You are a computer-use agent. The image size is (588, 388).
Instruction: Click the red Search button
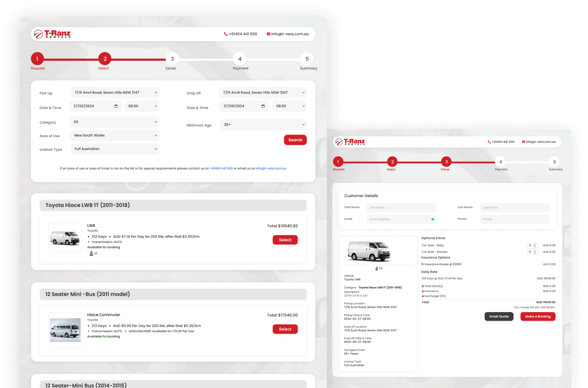295,140
